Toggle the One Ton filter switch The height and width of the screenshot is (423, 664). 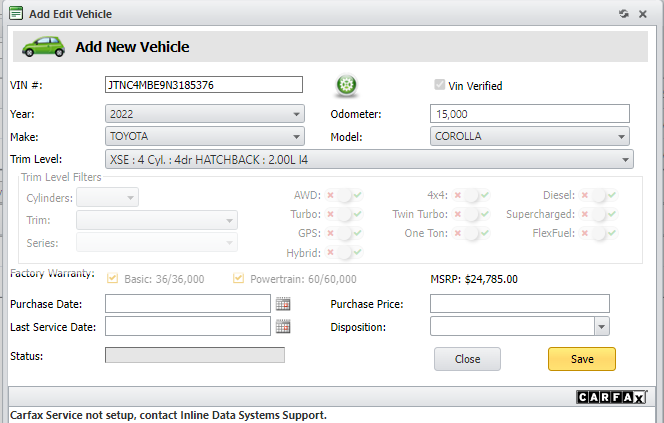[x=471, y=233]
